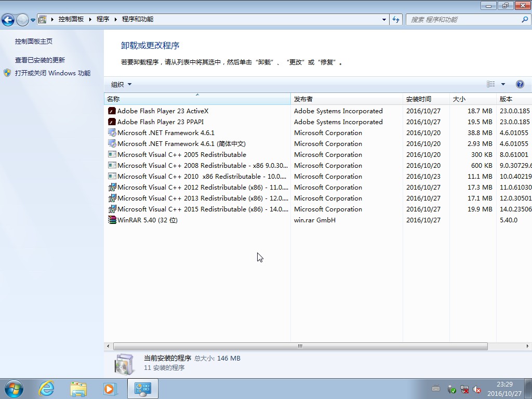Click the shield icon beside Windows 功能
This screenshot has height=399, width=532.
tap(7, 73)
